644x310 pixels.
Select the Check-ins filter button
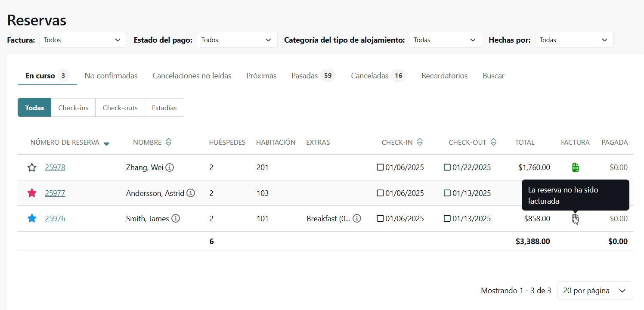click(x=73, y=108)
